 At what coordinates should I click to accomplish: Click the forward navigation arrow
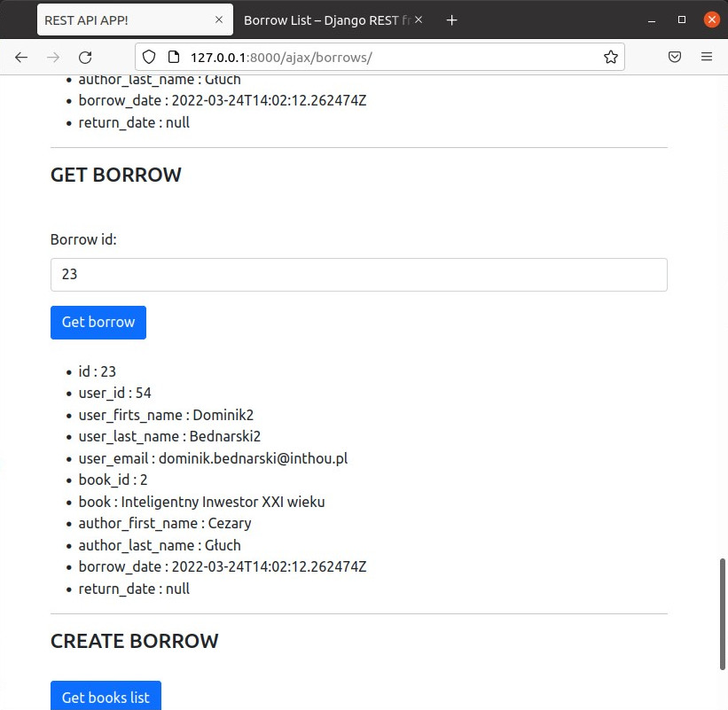click(x=53, y=57)
